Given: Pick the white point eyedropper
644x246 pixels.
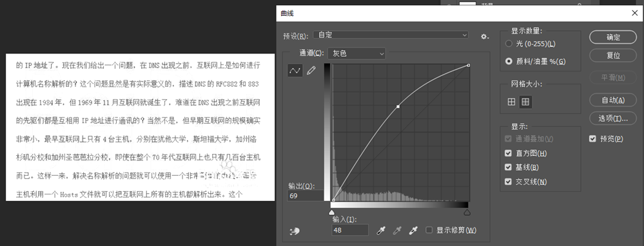Looking at the screenshot, I should click(x=413, y=231).
